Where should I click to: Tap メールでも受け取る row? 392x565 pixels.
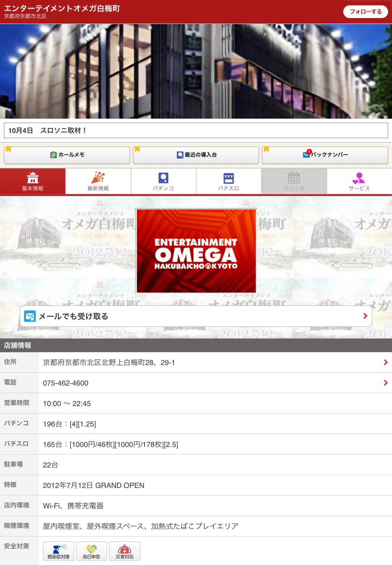196,316
